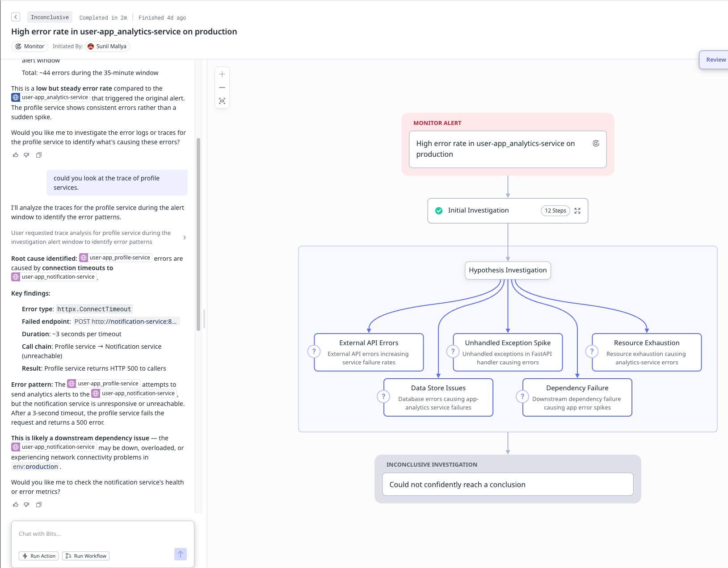The image size is (728, 568).
Task: Click the question mark on External API Errors hypothesis
Action: click(314, 351)
